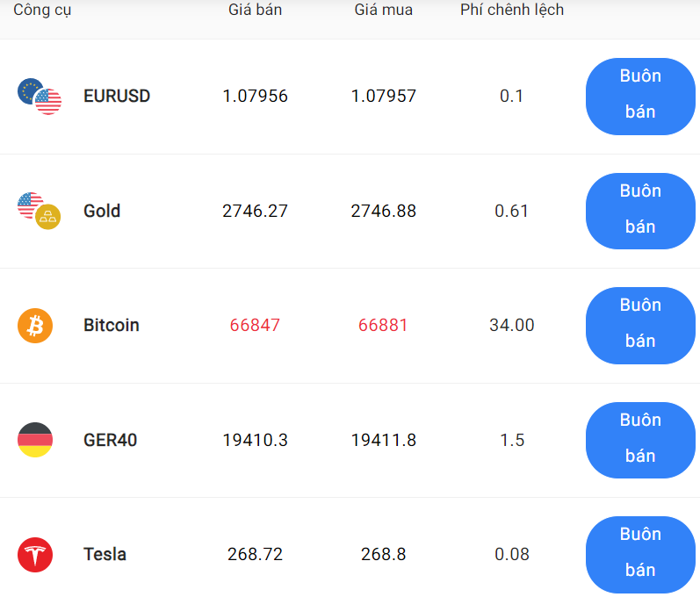Click the Buôn bán button for Gold
The image size is (700, 597).
640,211
